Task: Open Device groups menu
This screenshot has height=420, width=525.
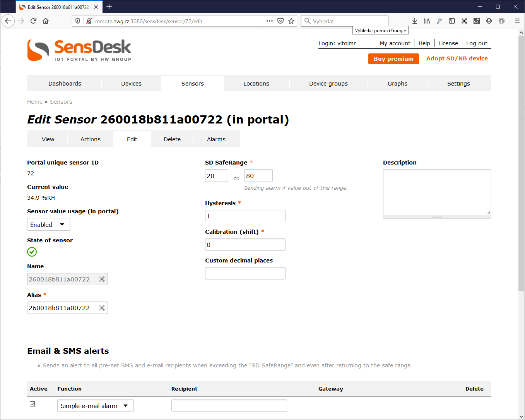Action: pyautogui.click(x=328, y=84)
